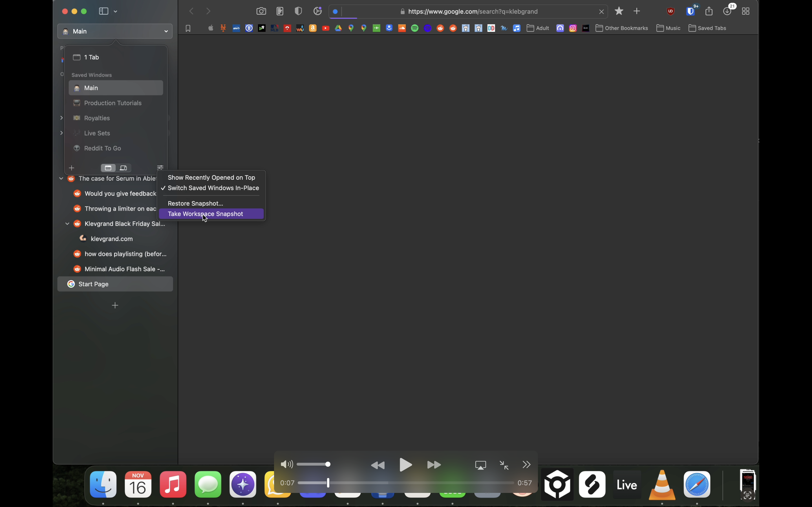The width and height of the screenshot is (812, 507).
Task: Enable Show Recently Opened on Top
Action: tap(211, 177)
